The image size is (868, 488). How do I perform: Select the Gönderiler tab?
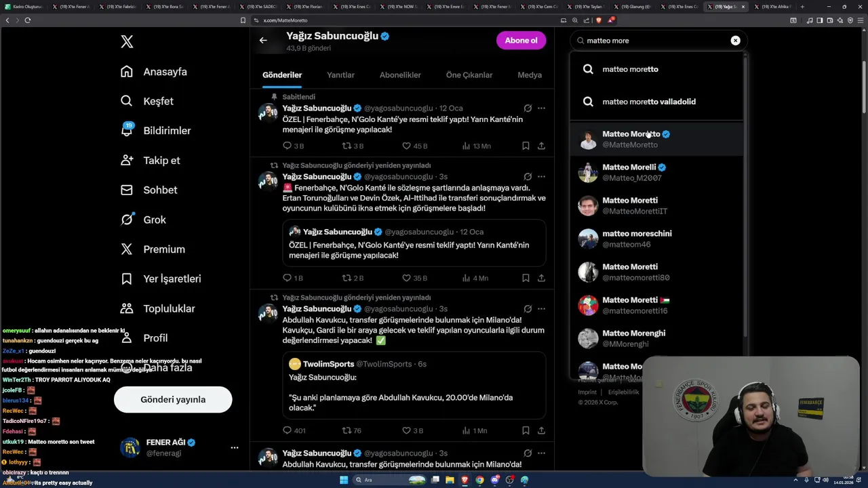pos(282,75)
